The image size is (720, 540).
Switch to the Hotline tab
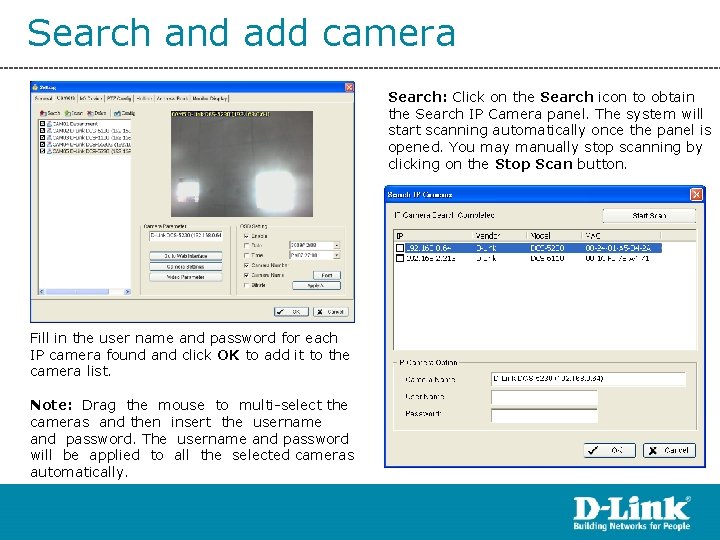click(144, 98)
